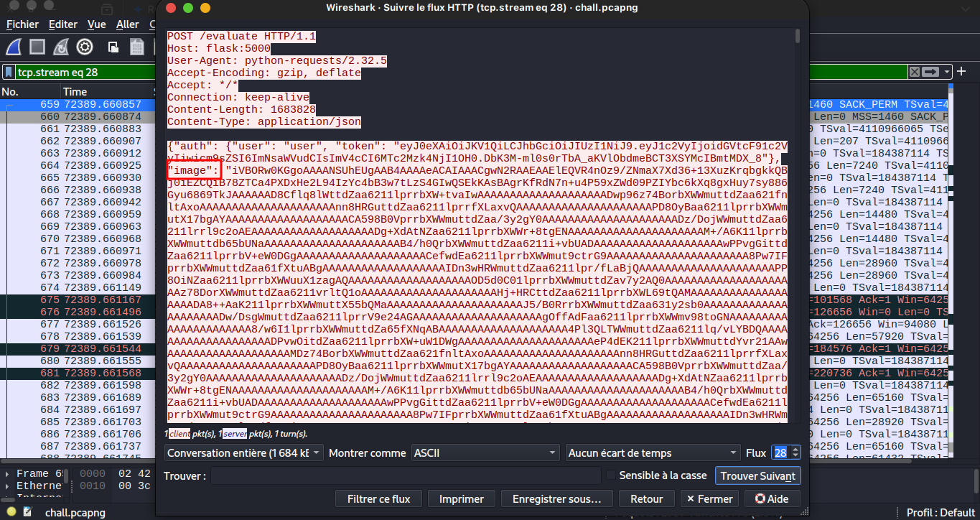Image resolution: width=980 pixels, height=520 pixels.
Task: Click the 'Enregistrer sous…' button
Action: [x=557, y=498]
